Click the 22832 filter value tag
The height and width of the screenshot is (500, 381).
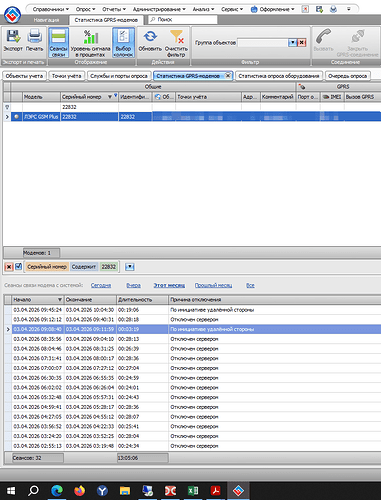(109, 267)
